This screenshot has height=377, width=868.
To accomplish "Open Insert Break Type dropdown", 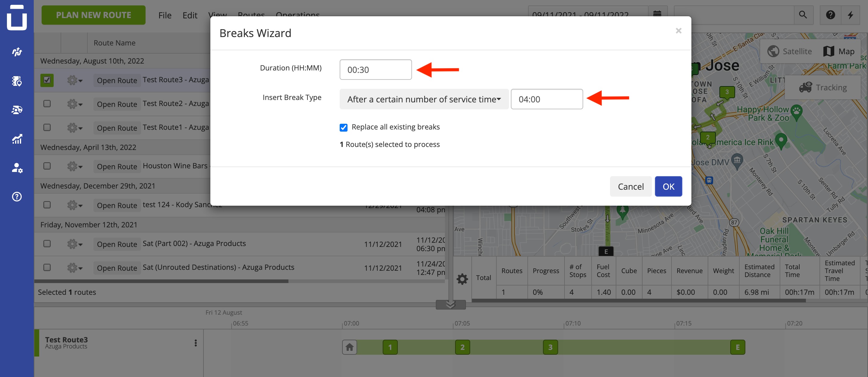I will pos(424,99).
